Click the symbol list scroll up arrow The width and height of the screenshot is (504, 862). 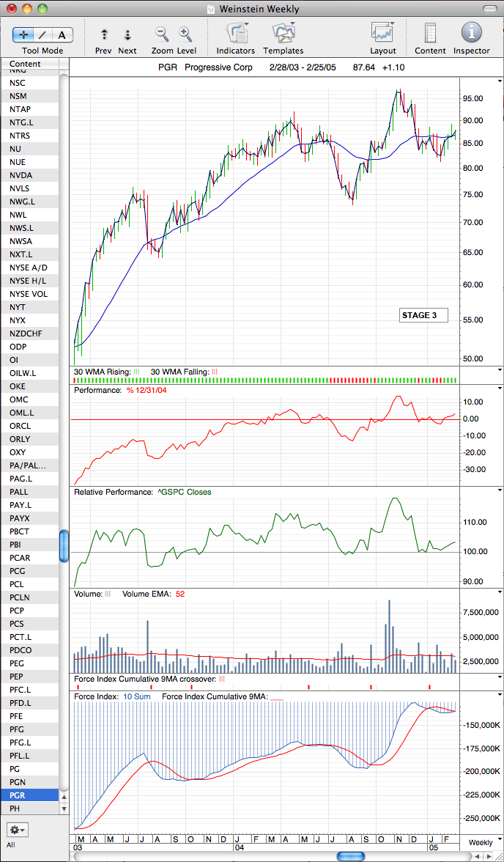click(x=64, y=797)
